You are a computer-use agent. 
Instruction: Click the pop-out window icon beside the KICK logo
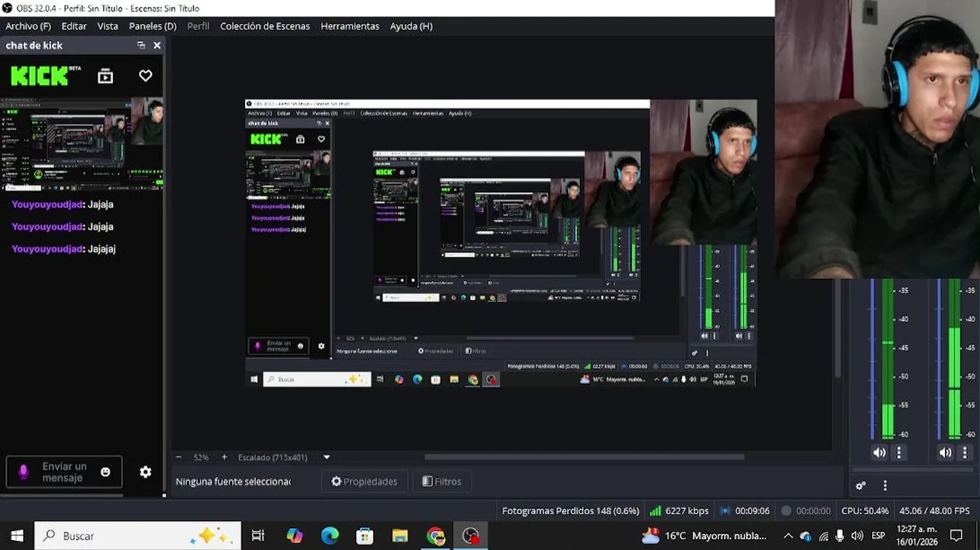(x=105, y=76)
